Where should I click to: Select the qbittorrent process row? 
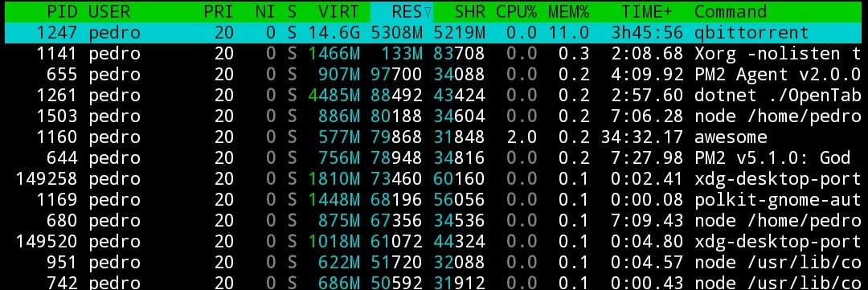434,33
